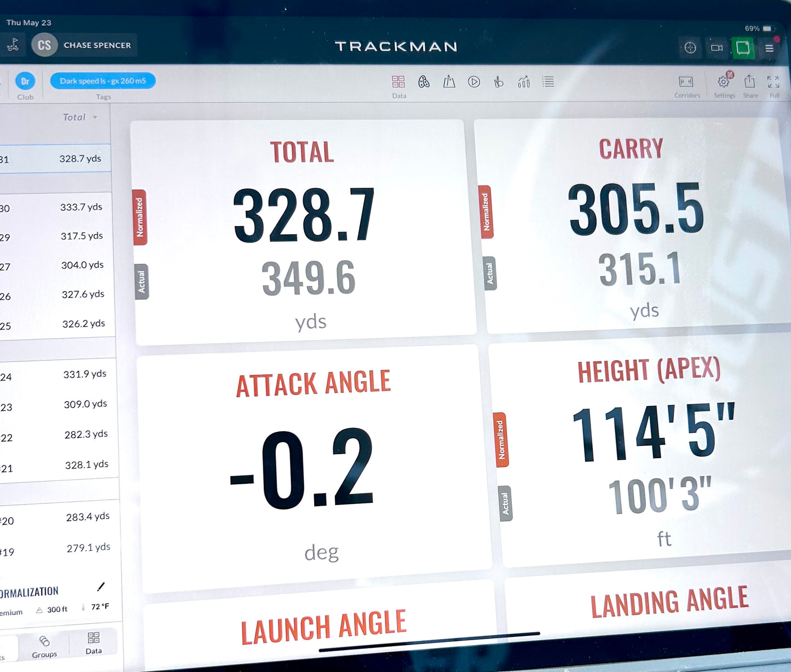
Task: Click the target crosshair icon in header
Action: [x=690, y=48]
